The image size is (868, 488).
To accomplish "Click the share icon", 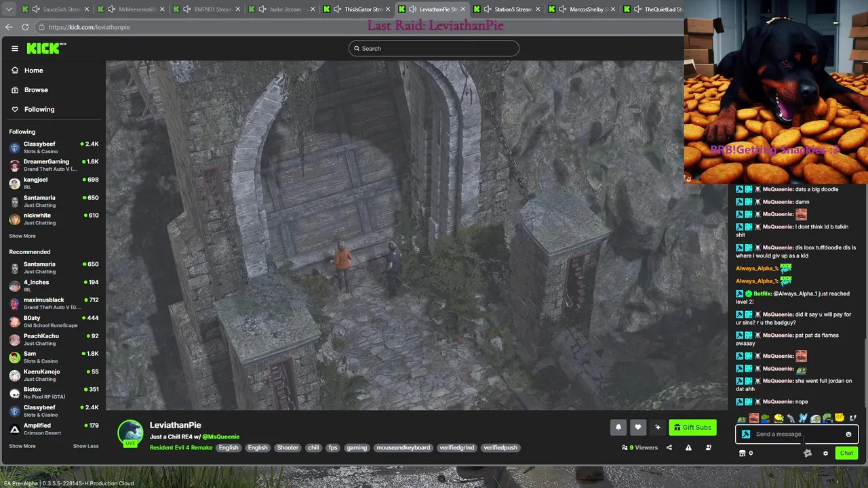I will [x=669, y=447].
